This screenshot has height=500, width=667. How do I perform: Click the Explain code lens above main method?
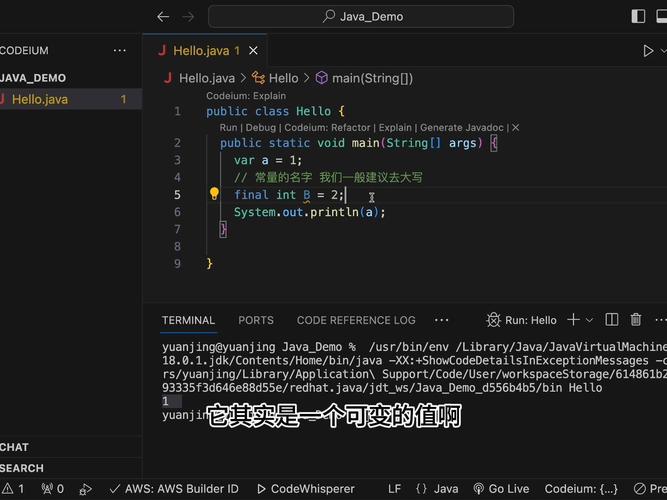(x=395, y=128)
